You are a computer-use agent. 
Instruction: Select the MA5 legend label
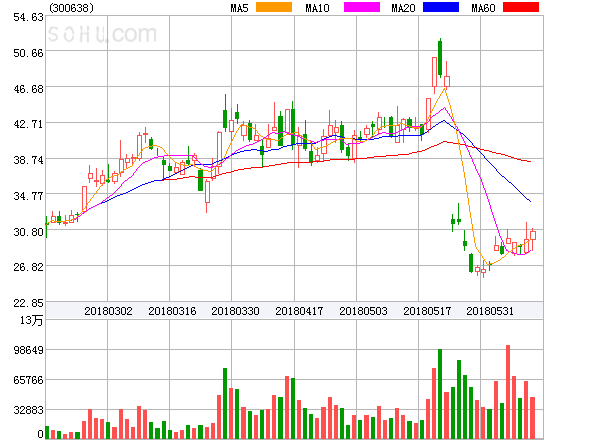pyautogui.click(x=239, y=8)
